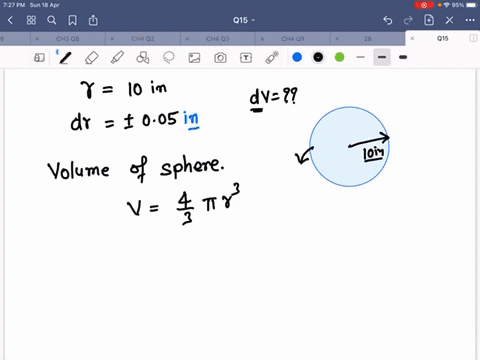Viewport: 480px width, 360px height.
Task: Select the Q15 tab
Action: pos(443,39)
